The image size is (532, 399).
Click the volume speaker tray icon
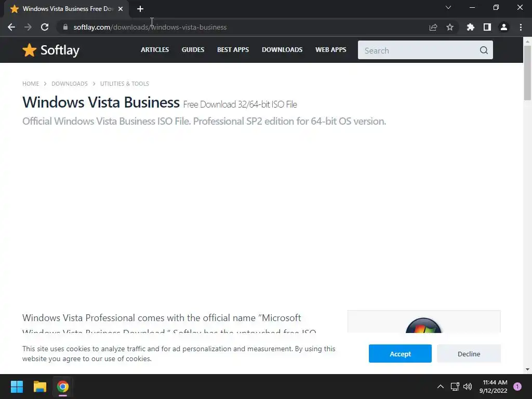468,387
